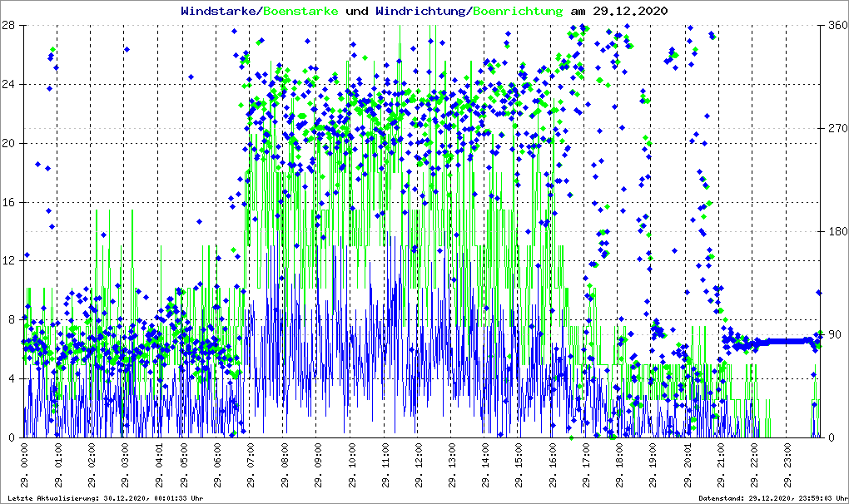Click the green "Boenstarke" title label
Image resolution: width=849 pixels, height=504 pixels.
[x=300, y=12]
